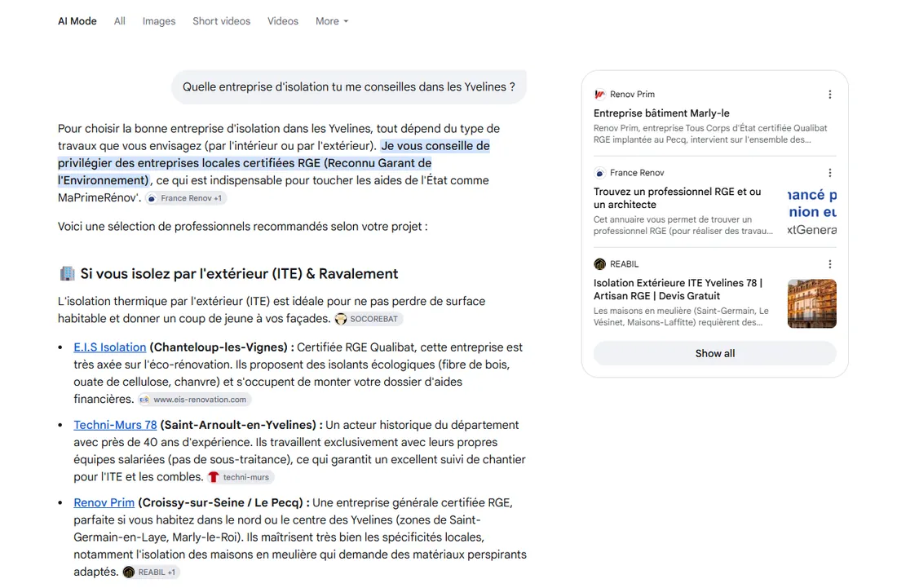
Task: Click the Renov Prim source logo icon
Action: coord(599,95)
